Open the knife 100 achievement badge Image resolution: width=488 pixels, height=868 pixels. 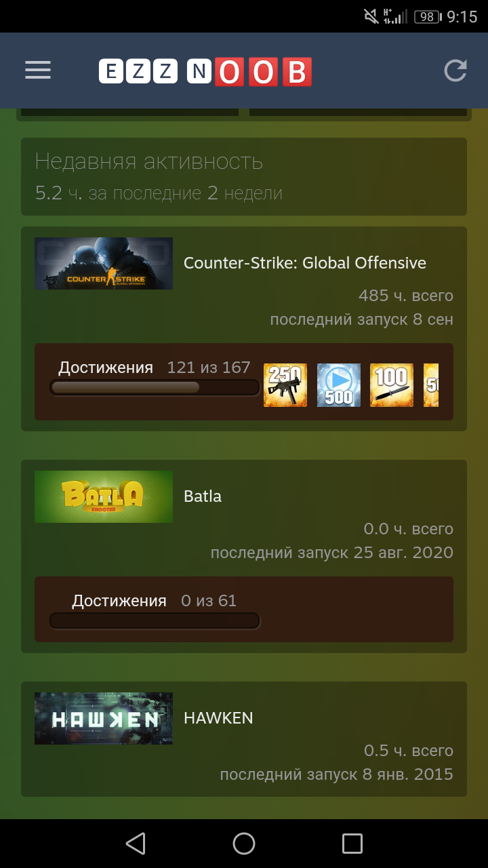click(392, 385)
